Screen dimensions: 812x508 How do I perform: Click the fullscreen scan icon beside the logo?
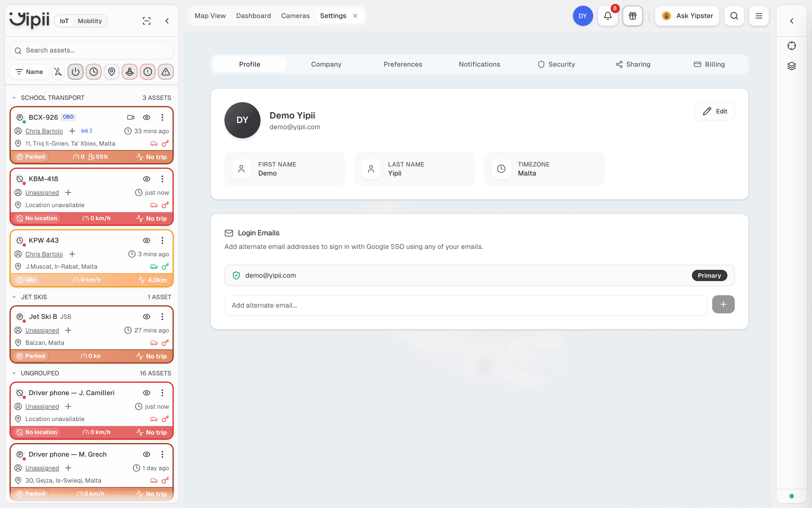tap(147, 21)
